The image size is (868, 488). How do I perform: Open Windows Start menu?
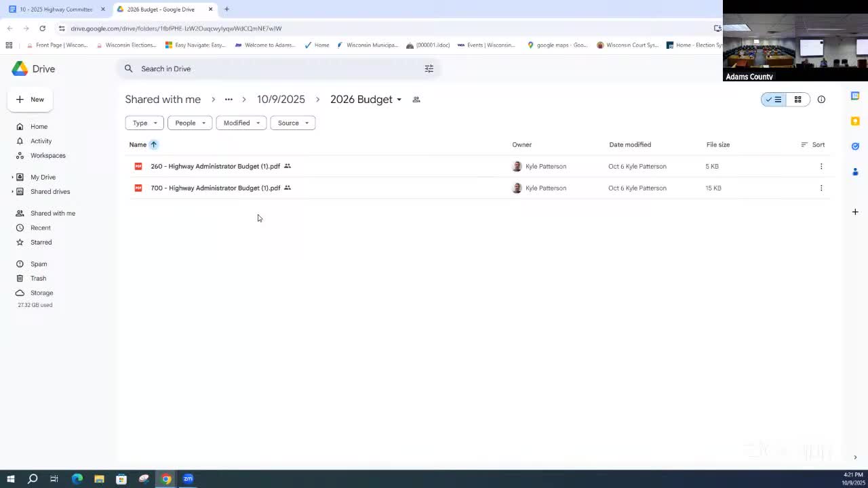click(10, 479)
